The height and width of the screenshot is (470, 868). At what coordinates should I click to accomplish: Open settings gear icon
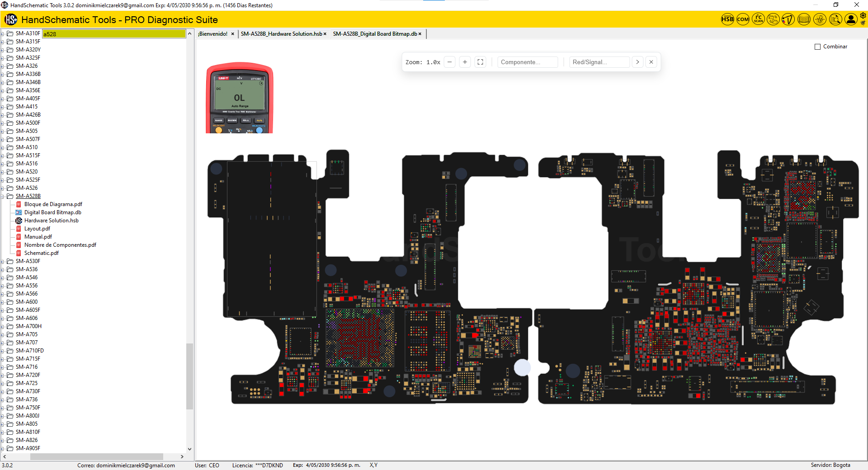863,16
